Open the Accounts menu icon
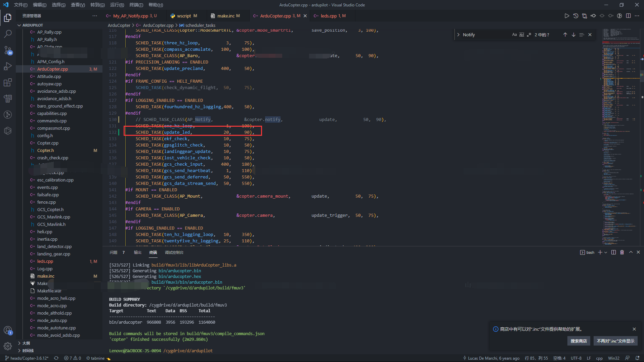 [7, 330]
